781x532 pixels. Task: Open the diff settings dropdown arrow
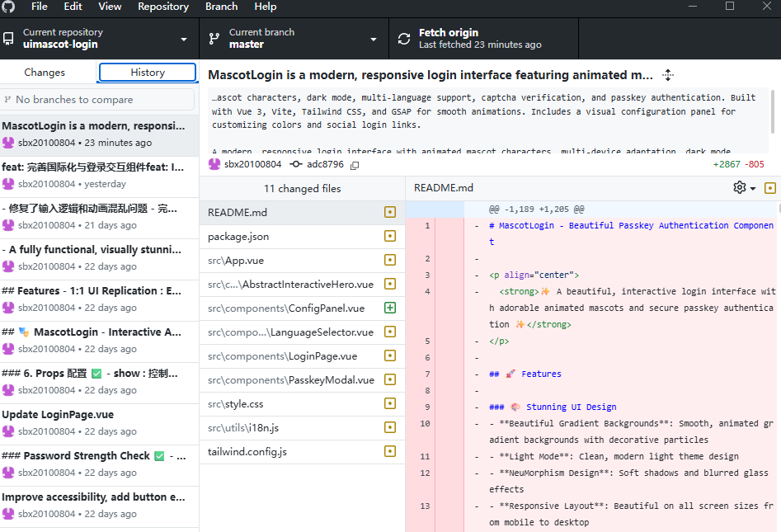click(x=753, y=189)
